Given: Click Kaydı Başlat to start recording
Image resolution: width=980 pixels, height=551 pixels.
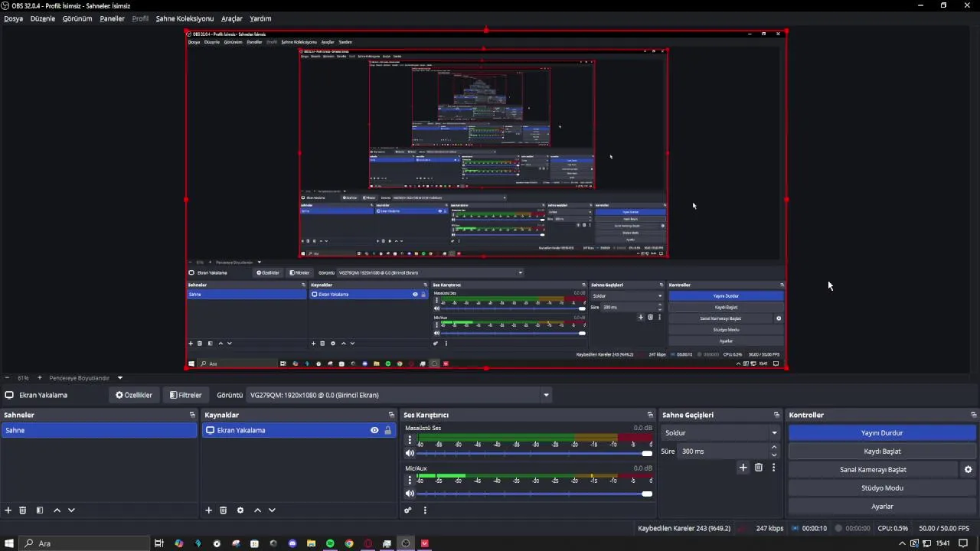Looking at the screenshot, I should 882,452.
